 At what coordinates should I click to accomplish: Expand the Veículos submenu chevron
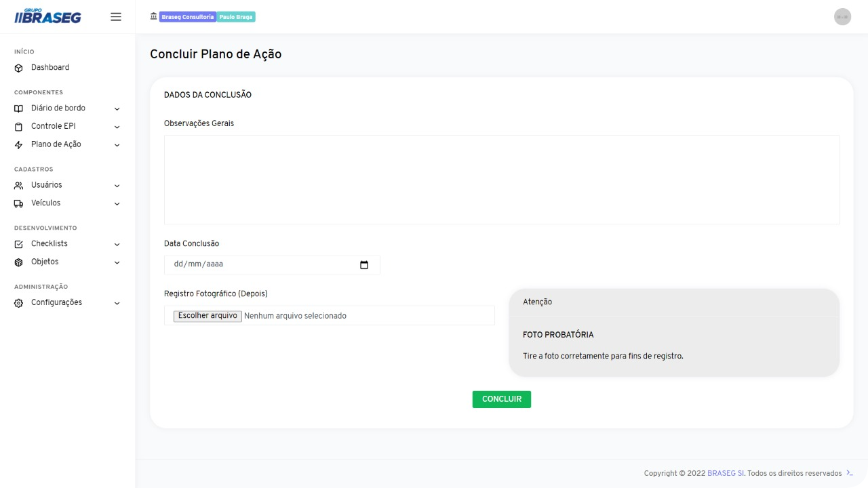point(117,204)
